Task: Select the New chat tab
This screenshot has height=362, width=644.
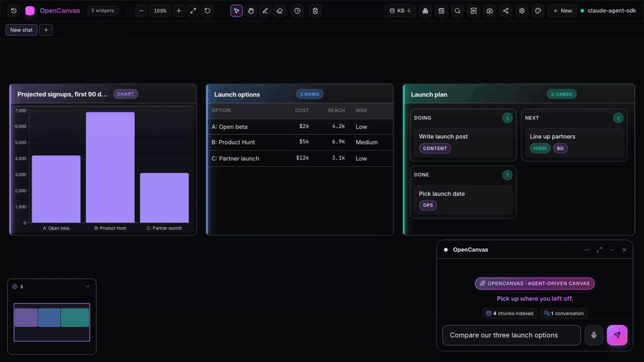Action: click(21, 30)
